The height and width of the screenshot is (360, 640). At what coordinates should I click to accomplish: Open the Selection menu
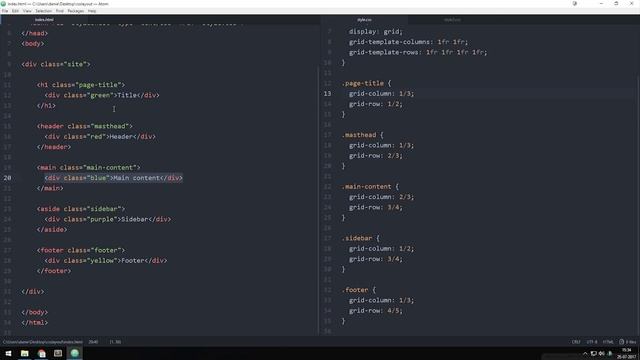pos(43,11)
